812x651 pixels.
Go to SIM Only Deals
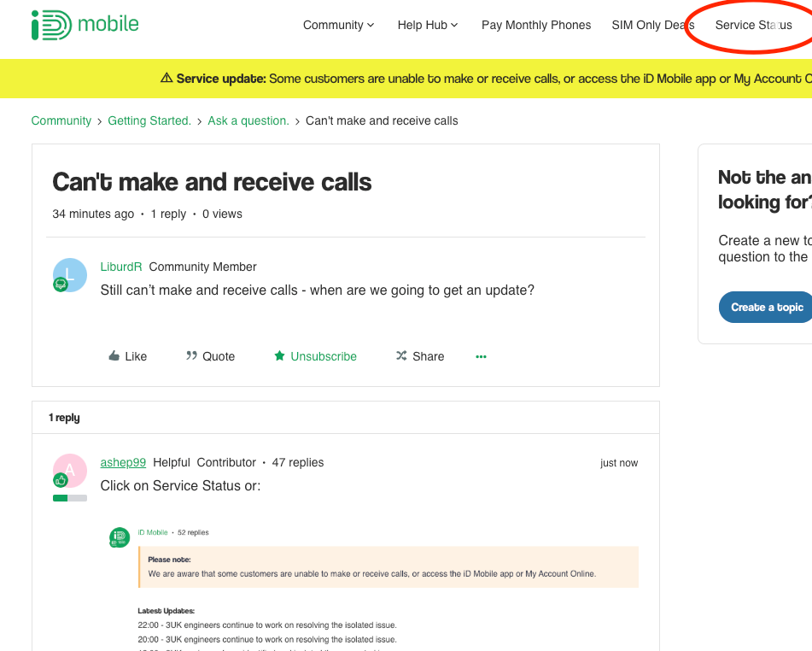(x=653, y=25)
